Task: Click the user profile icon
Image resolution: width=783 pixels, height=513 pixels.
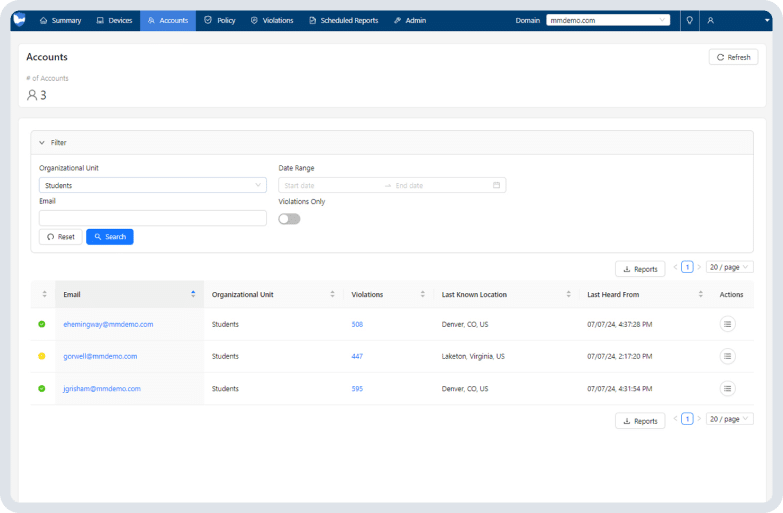Action: tap(711, 20)
